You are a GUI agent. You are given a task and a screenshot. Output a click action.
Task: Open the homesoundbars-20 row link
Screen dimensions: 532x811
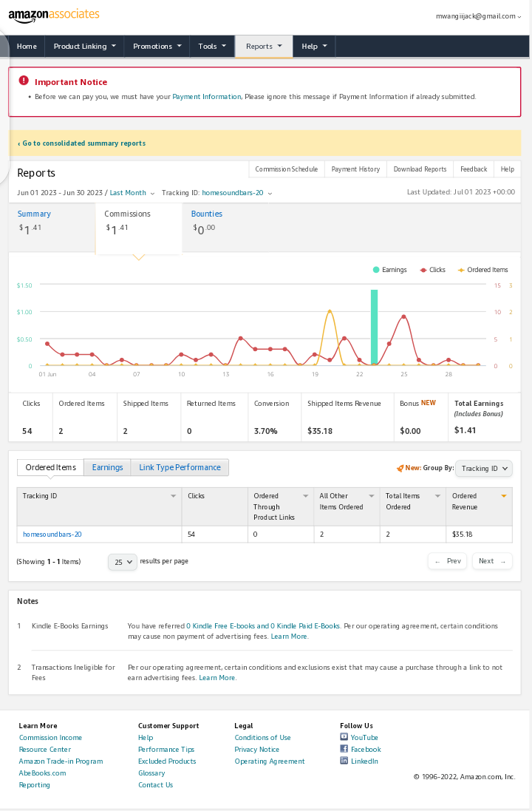[52, 535]
